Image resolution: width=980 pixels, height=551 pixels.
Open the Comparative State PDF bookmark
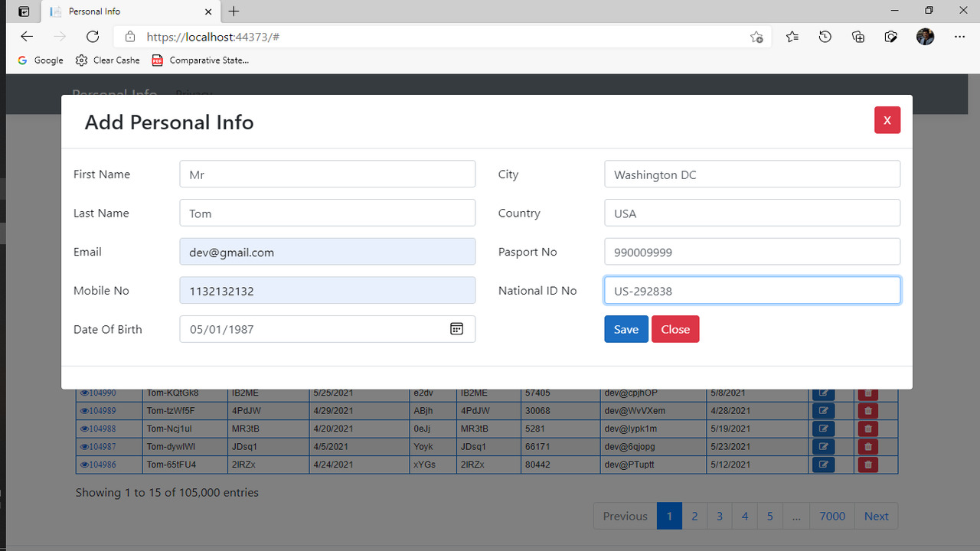[200, 60]
